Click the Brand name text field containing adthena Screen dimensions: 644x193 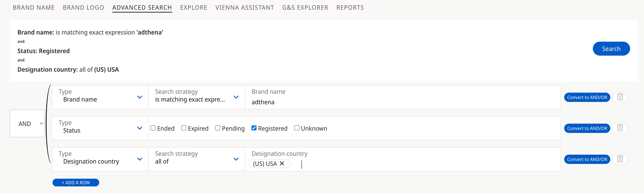tap(403, 97)
